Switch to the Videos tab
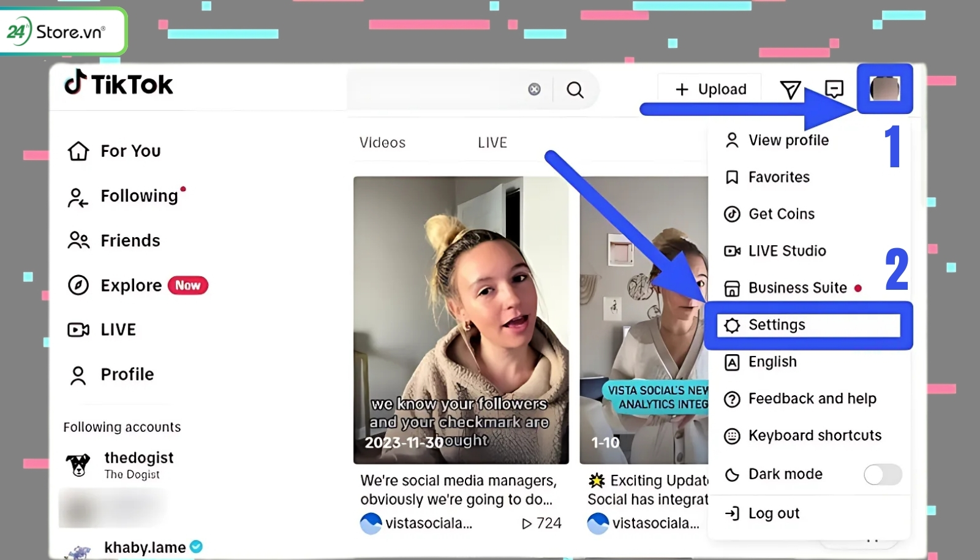Viewport: 980px width, 560px height. click(382, 143)
